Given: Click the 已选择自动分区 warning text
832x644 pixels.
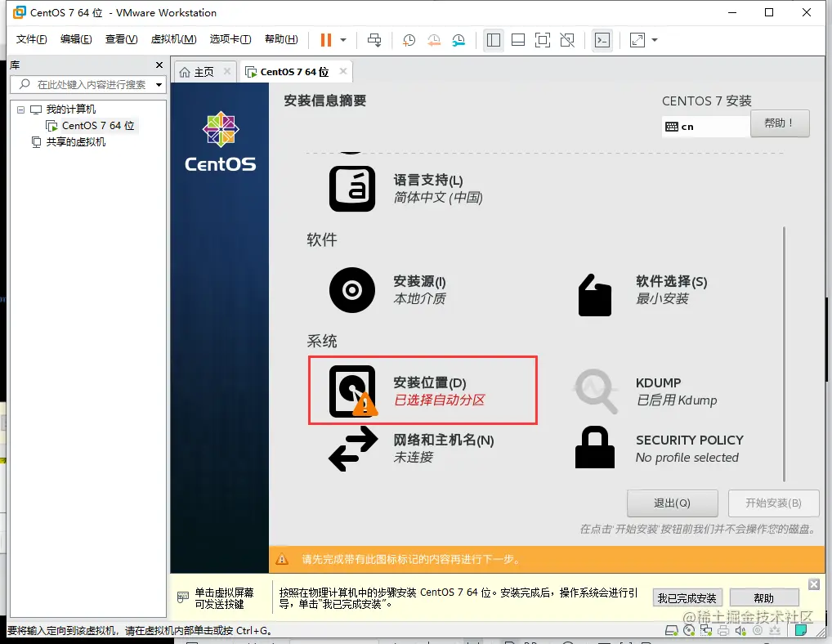Looking at the screenshot, I should [440, 400].
